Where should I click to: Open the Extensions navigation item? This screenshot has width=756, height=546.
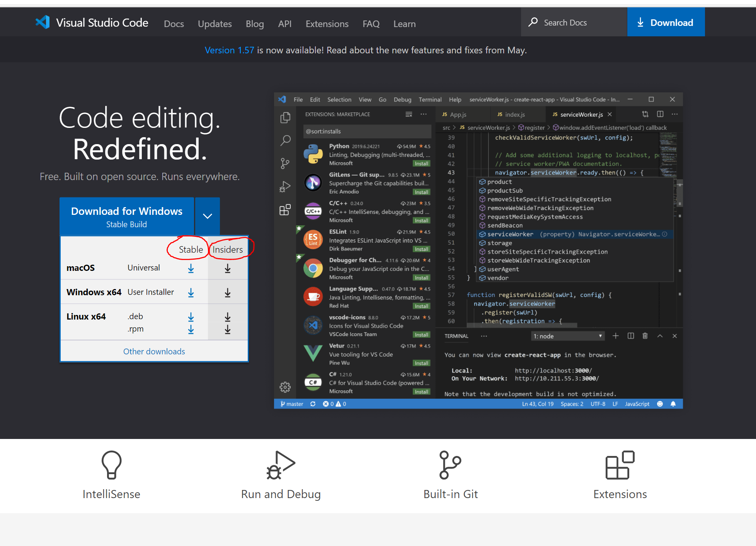pos(327,24)
